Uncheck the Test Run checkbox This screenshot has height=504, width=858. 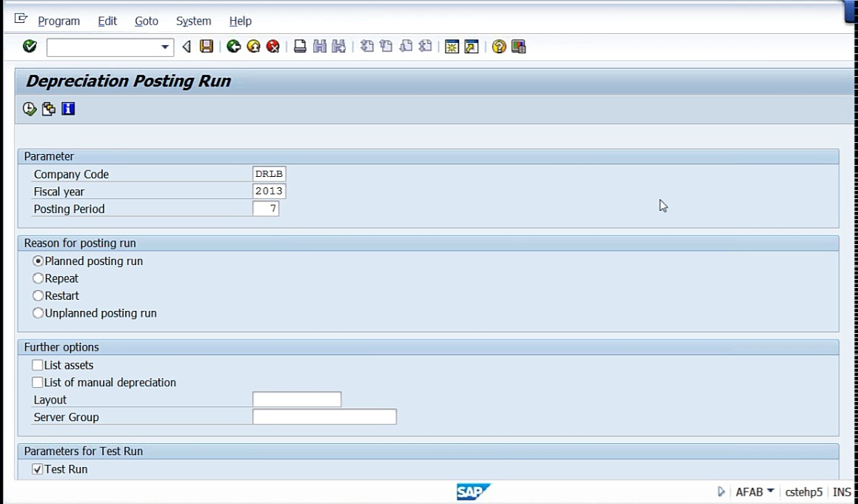point(37,469)
